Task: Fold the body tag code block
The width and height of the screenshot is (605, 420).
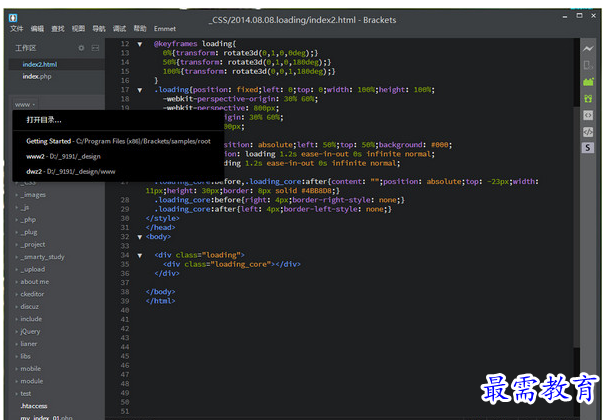Action: point(140,237)
